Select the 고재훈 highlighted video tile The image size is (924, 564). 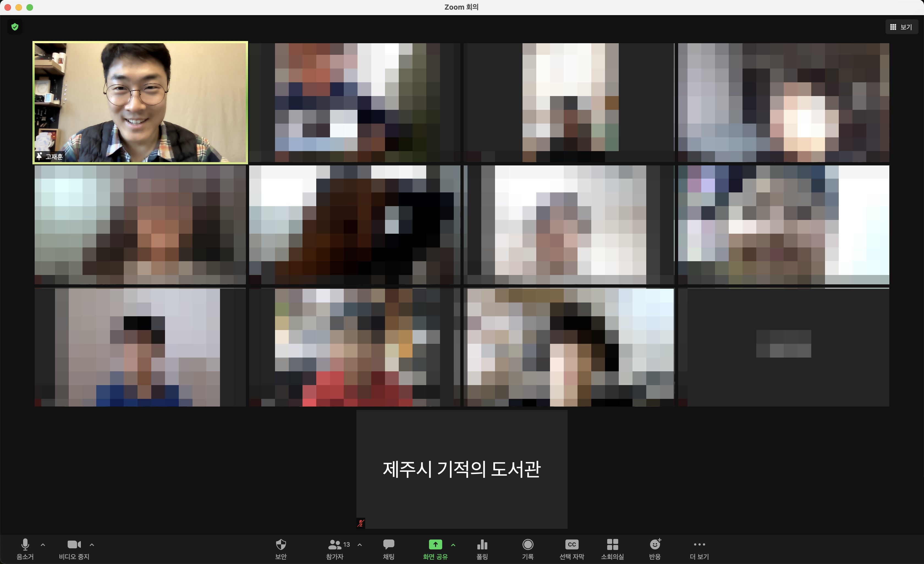click(140, 102)
